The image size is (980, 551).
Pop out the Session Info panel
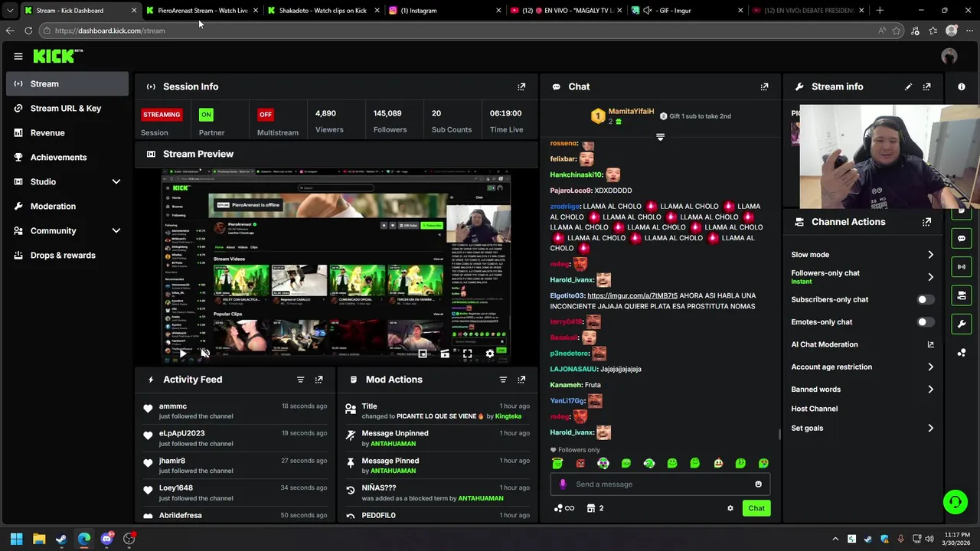point(521,86)
